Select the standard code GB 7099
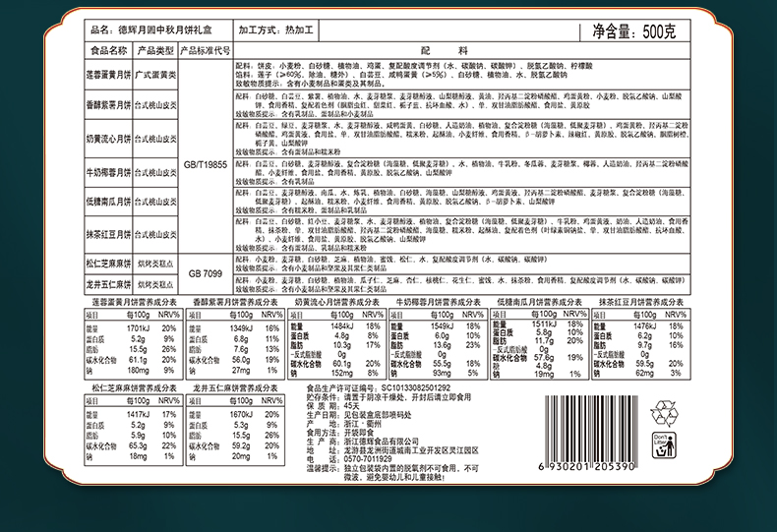Image resolution: width=777 pixels, height=532 pixels. pyautogui.click(x=206, y=273)
